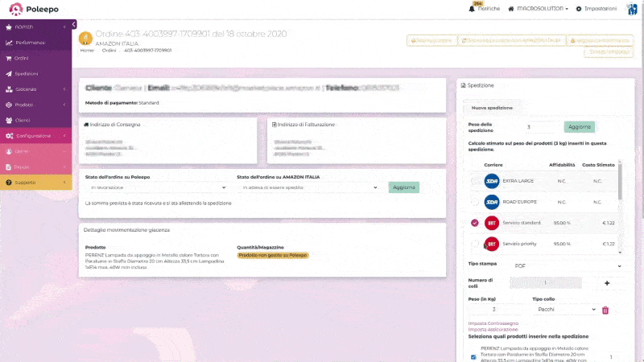
Task: Open Clienti section in sidebar
Action: coord(22,120)
